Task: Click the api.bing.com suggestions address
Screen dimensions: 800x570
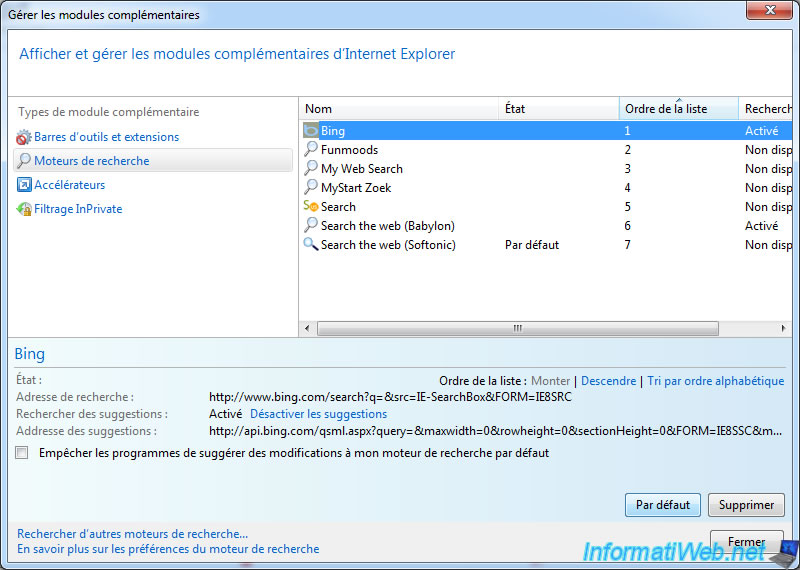Action: [495, 431]
